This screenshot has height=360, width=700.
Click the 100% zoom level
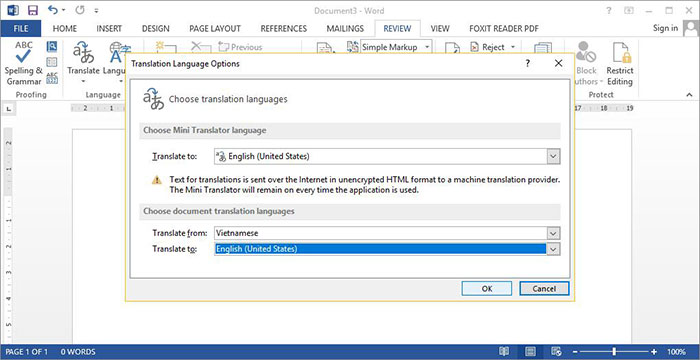[x=677, y=352]
